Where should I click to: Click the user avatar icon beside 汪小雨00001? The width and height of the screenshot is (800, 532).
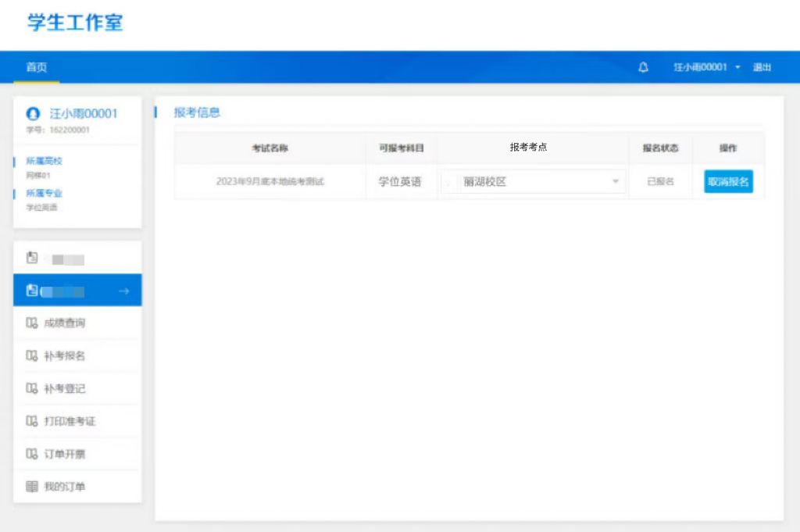point(33,114)
